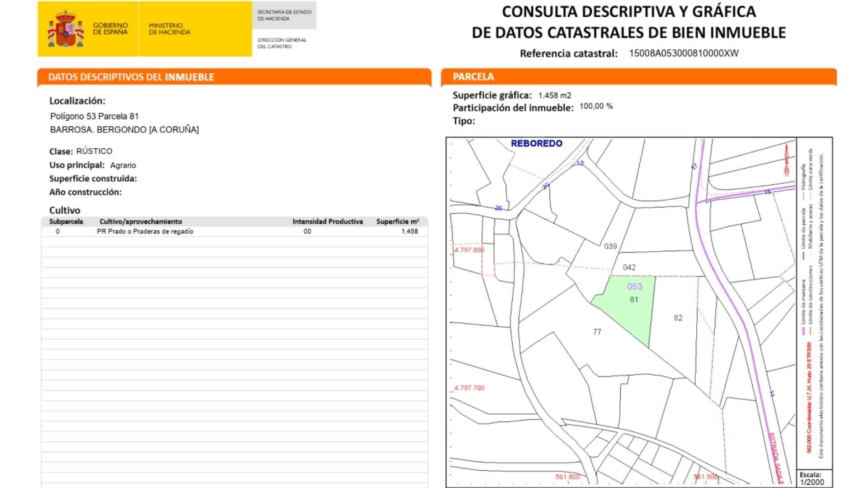Click the Dirección General del Catastro text
The width and height of the screenshot is (868, 488).
pyautogui.click(x=282, y=43)
